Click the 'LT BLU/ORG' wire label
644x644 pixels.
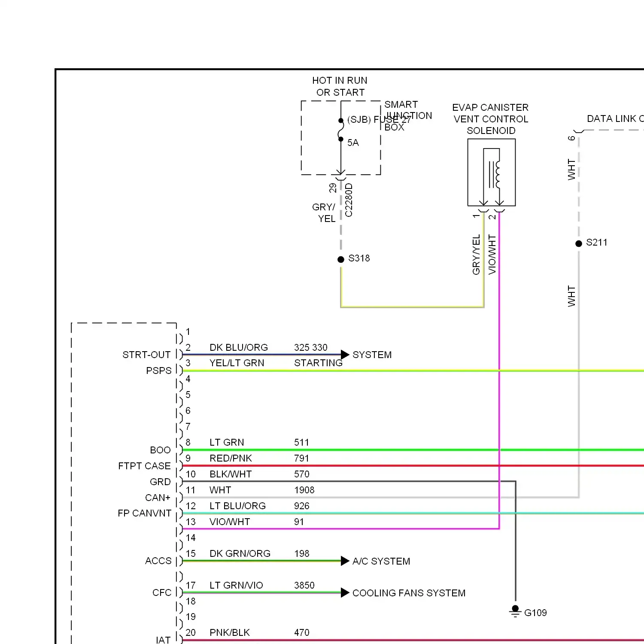pos(237,506)
